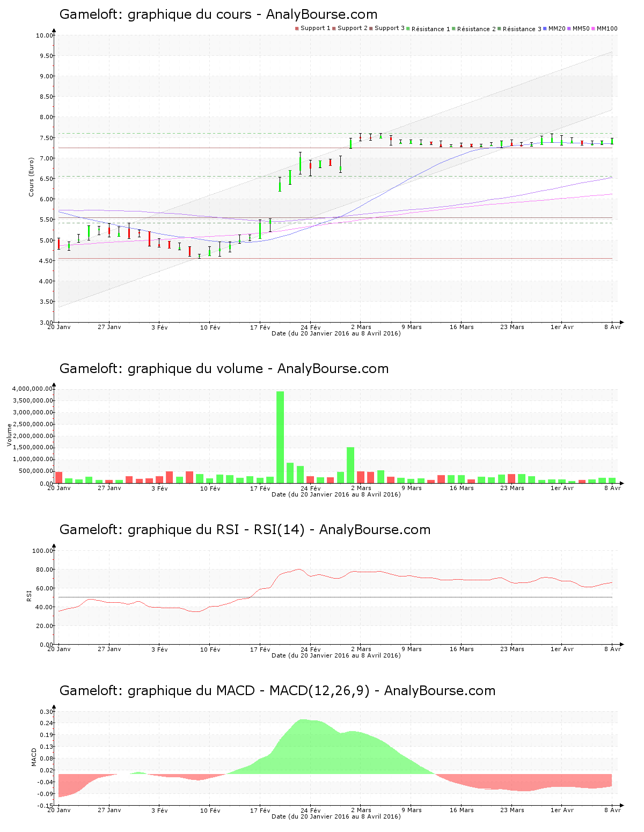Click the date range caption under MACD chart
Screen dimensions: 644x832
pos(336,816)
